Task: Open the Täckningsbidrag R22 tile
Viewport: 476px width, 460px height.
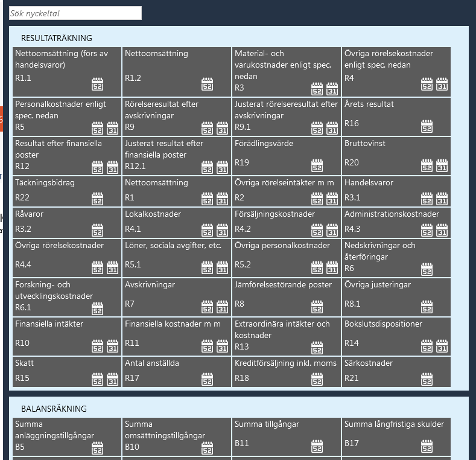Action: pos(67,191)
